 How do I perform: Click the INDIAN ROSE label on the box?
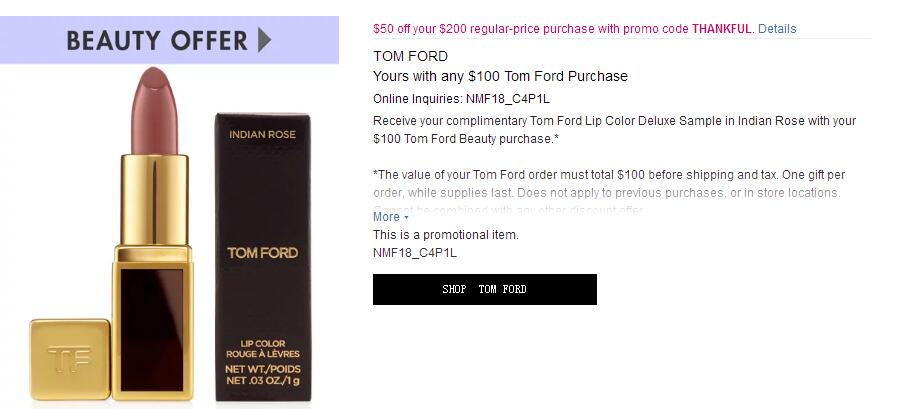coord(262,134)
